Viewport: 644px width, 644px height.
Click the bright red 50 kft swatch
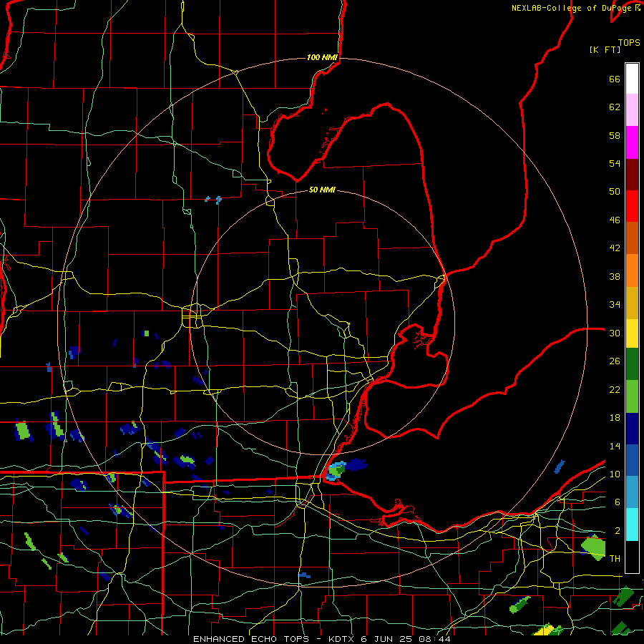pos(632,206)
